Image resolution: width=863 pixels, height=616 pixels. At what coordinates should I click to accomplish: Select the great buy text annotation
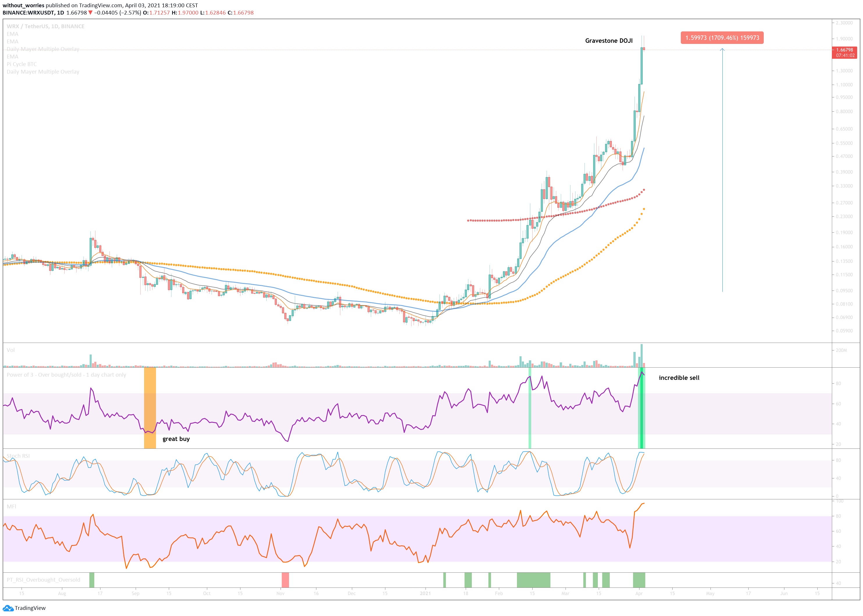176,439
